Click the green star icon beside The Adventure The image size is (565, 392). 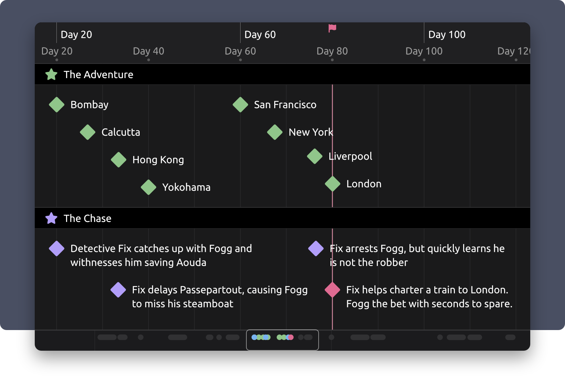pos(51,74)
